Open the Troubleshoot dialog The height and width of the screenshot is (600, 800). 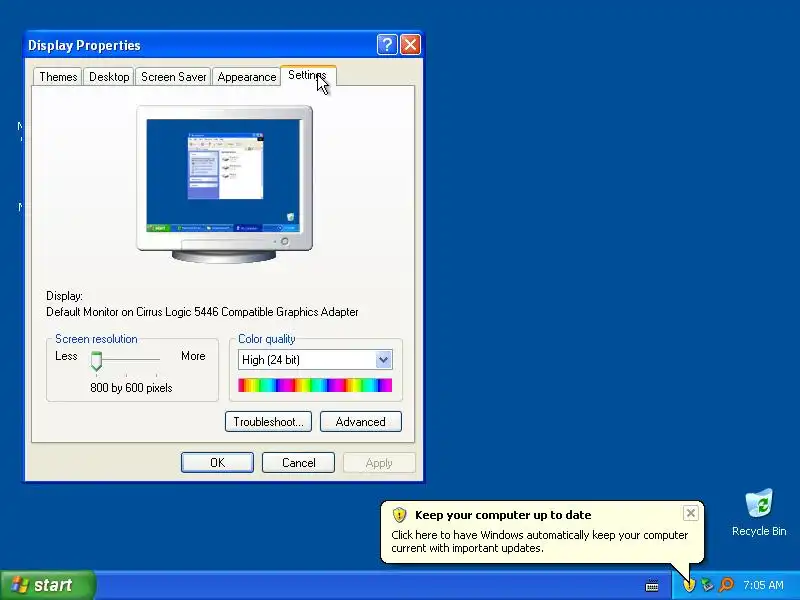coord(268,422)
